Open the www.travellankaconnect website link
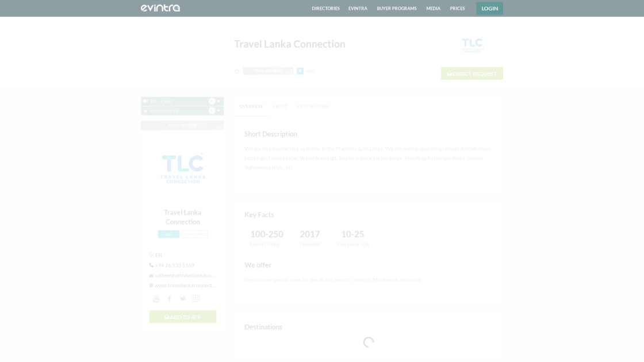The width and height of the screenshot is (644, 362). [x=185, y=286]
